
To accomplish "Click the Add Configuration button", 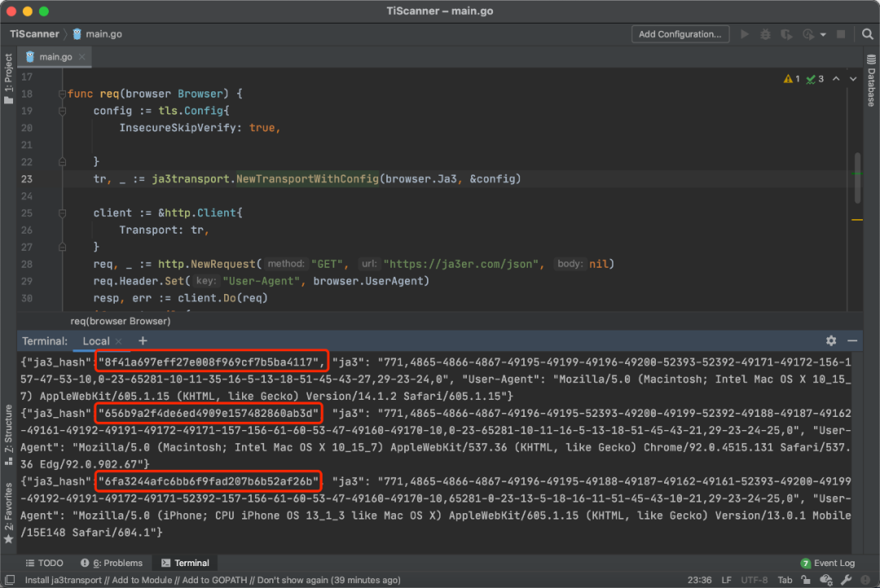I will click(680, 34).
